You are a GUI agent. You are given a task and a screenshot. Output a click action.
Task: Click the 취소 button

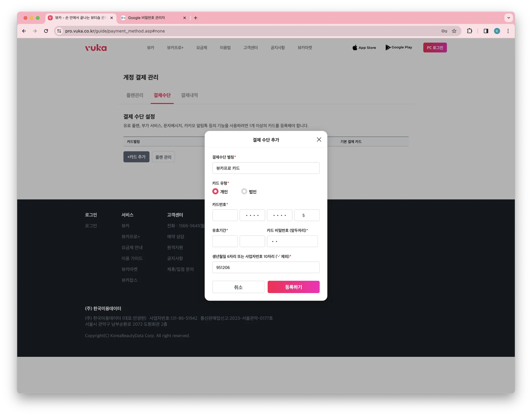pyautogui.click(x=238, y=287)
